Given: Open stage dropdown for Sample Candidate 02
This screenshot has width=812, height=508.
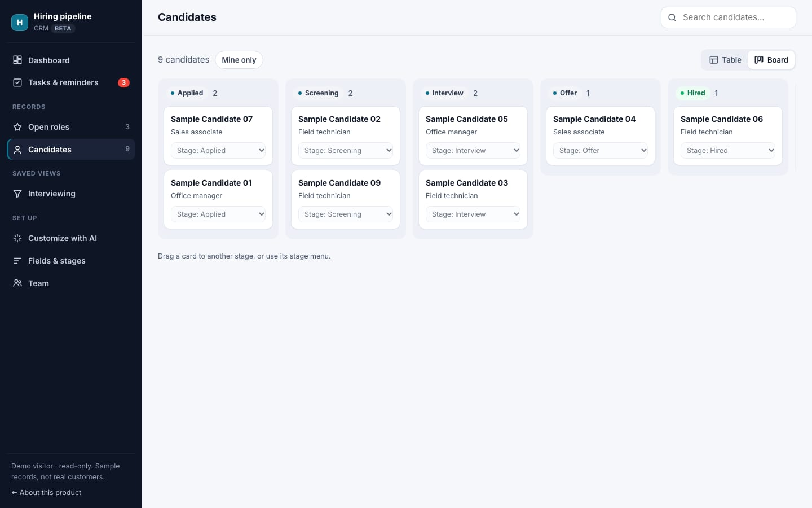Looking at the screenshot, I should (x=346, y=151).
